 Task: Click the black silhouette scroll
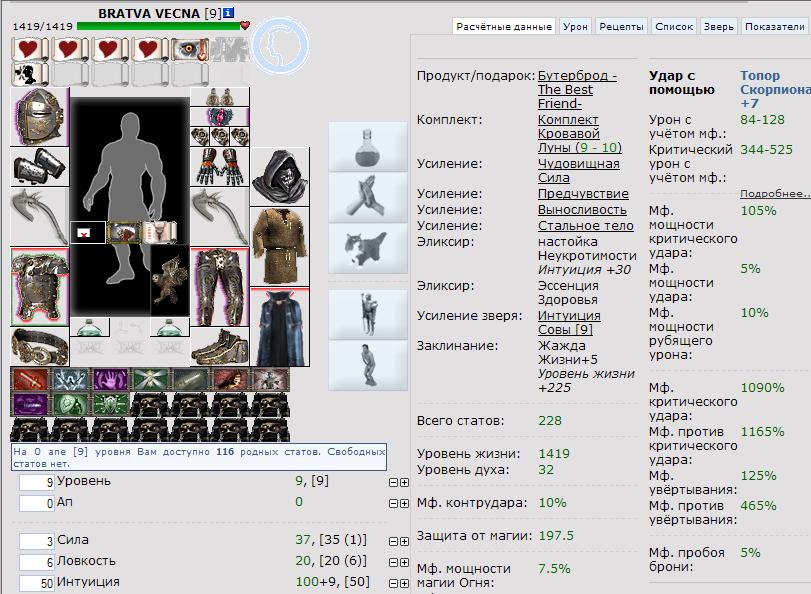click(x=29, y=74)
